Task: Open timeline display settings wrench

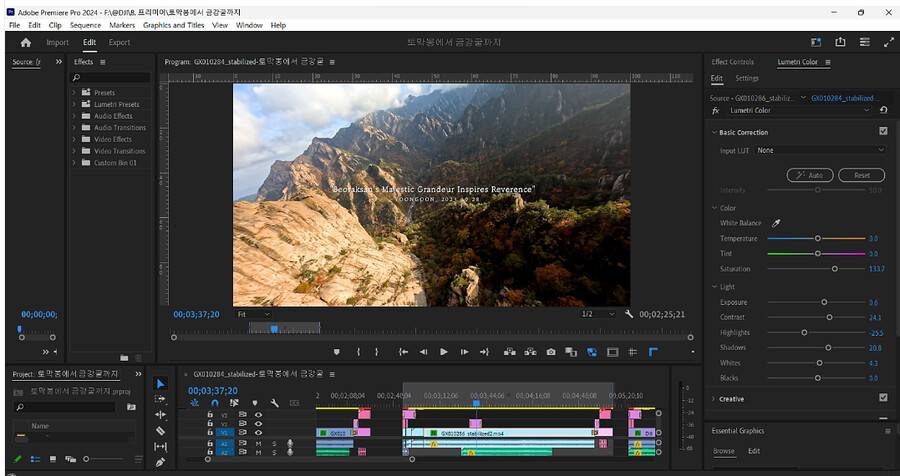Action: (273, 403)
